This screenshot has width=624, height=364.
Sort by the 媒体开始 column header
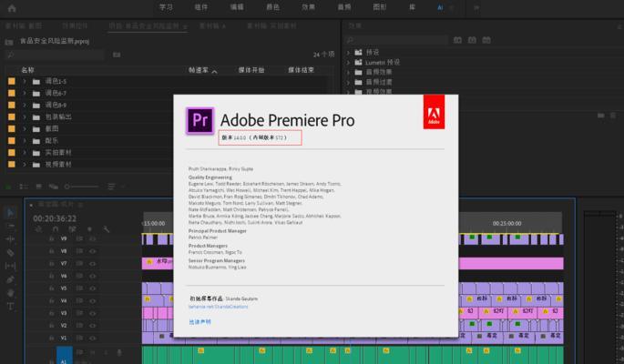pos(251,70)
